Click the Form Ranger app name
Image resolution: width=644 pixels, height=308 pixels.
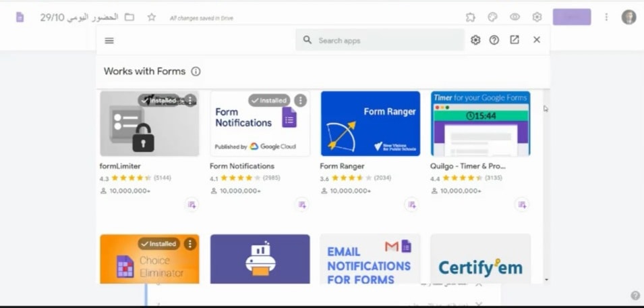[x=342, y=166]
